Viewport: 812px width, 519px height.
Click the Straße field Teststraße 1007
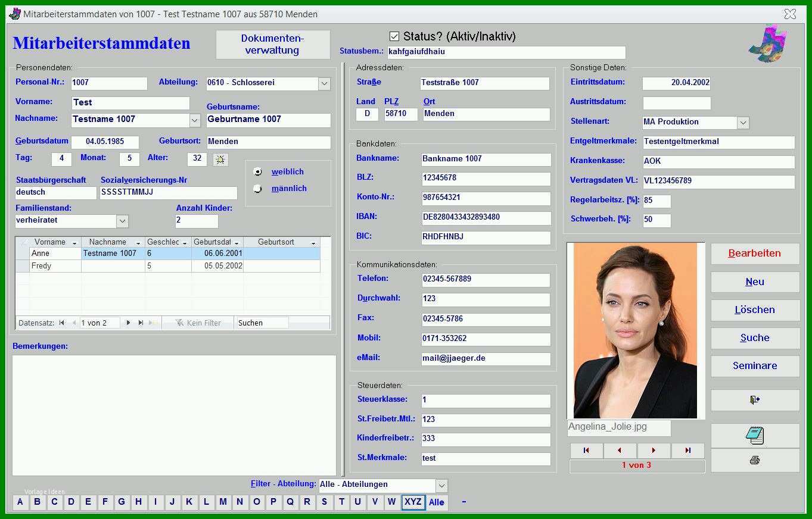(x=485, y=83)
